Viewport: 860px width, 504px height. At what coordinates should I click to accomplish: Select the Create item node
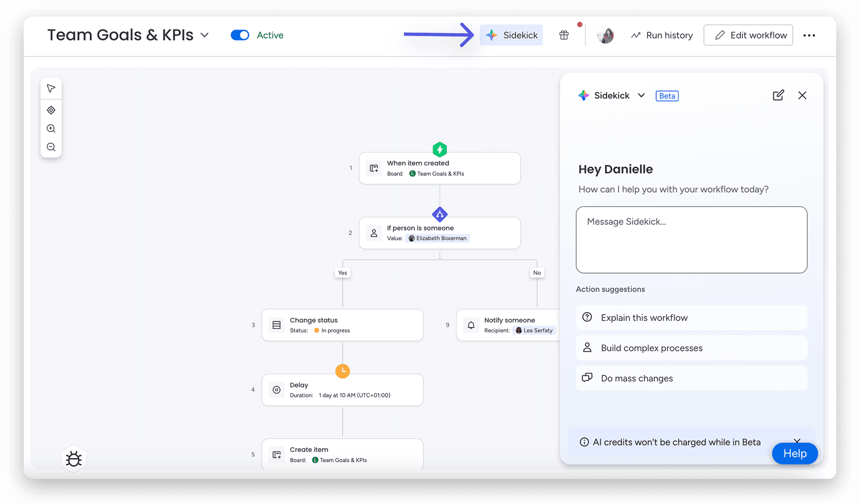coord(342,454)
